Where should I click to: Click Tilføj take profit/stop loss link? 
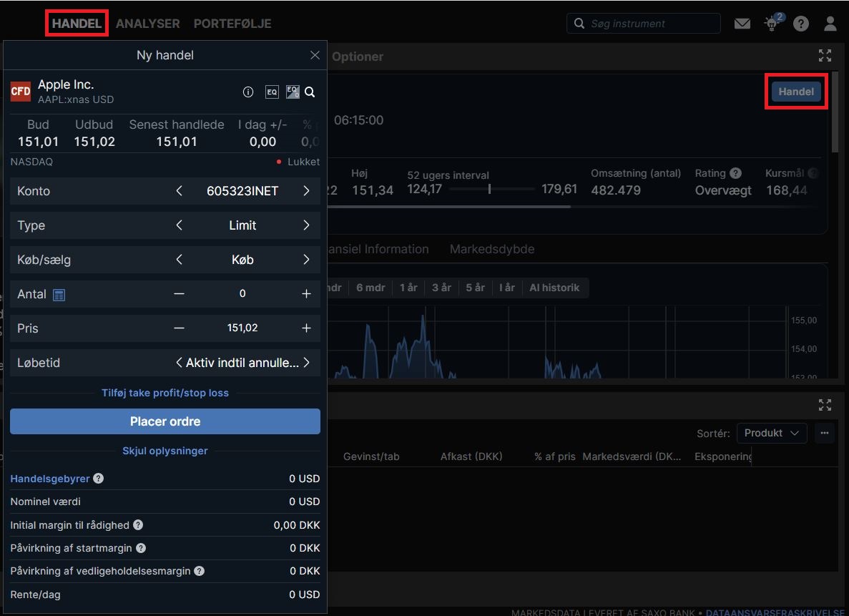click(x=165, y=393)
